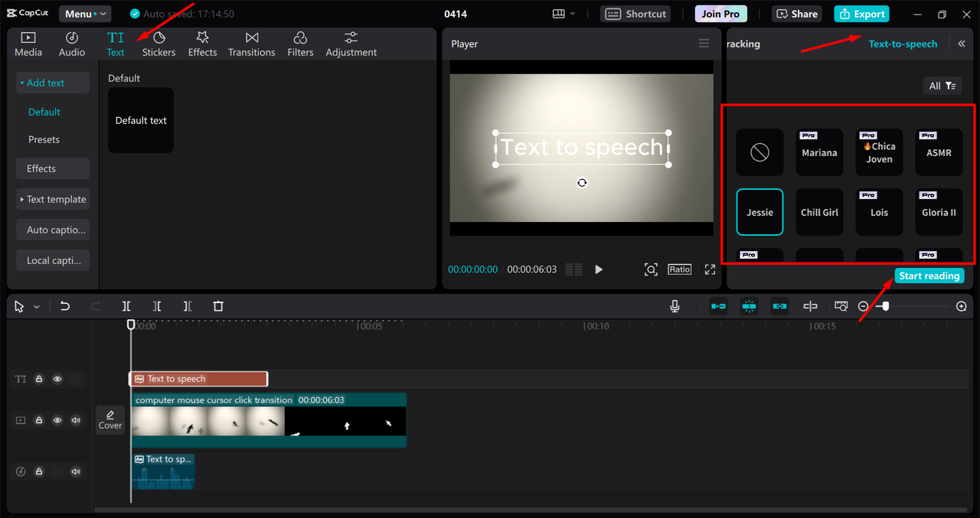Expand the Select tool dropdown arrow
Image resolution: width=980 pixels, height=518 pixels.
pyautogui.click(x=37, y=307)
